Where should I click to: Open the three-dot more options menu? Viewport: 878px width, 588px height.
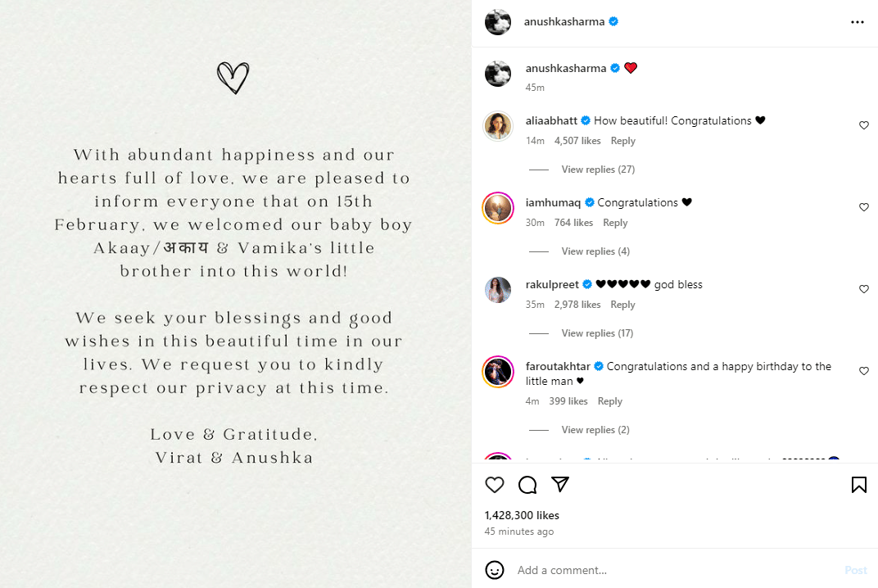(858, 22)
